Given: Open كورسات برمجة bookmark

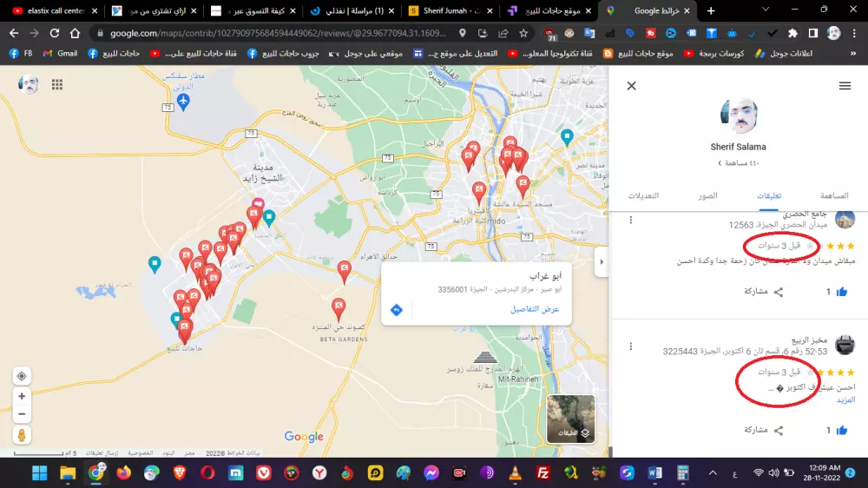Looking at the screenshot, I should 714,53.
